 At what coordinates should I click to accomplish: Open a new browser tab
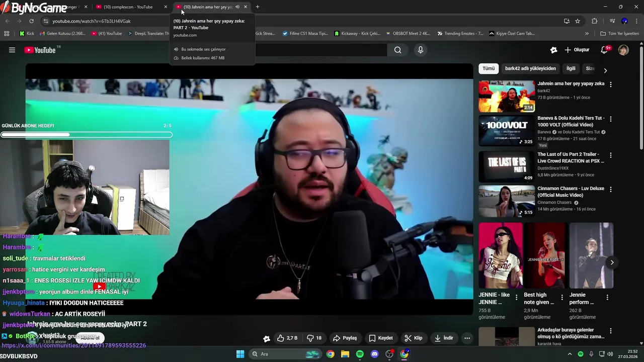(x=258, y=7)
